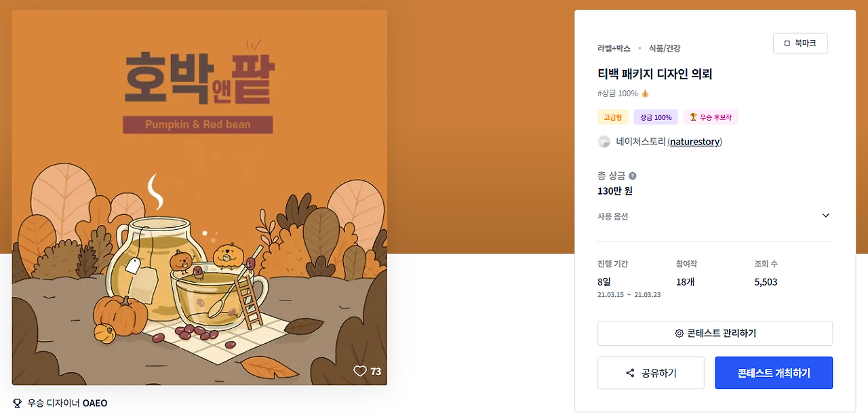Click the OAEO designer name
The width and height of the screenshot is (868, 417).
coord(95,403)
